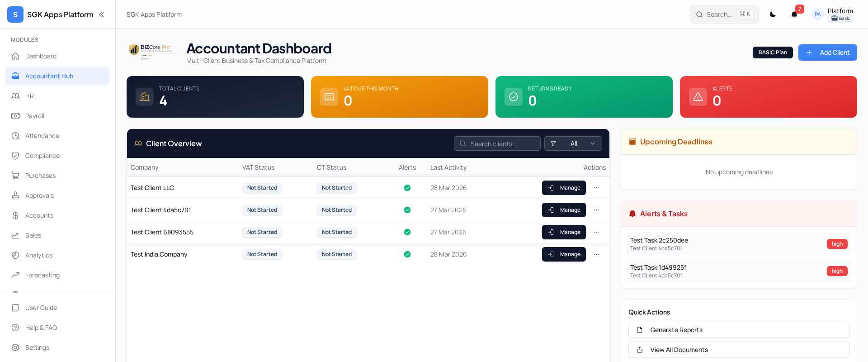The image size is (868, 362).
Task: Click SGK Apps Platform breadcrumb
Action: click(154, 14)
